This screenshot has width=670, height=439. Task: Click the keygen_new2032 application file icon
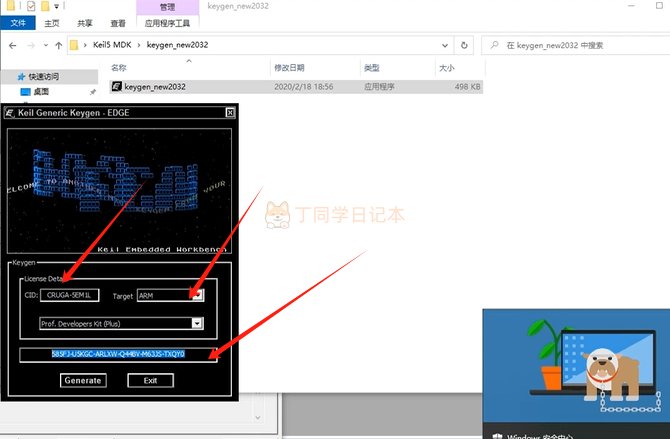[x=117, y=87]
